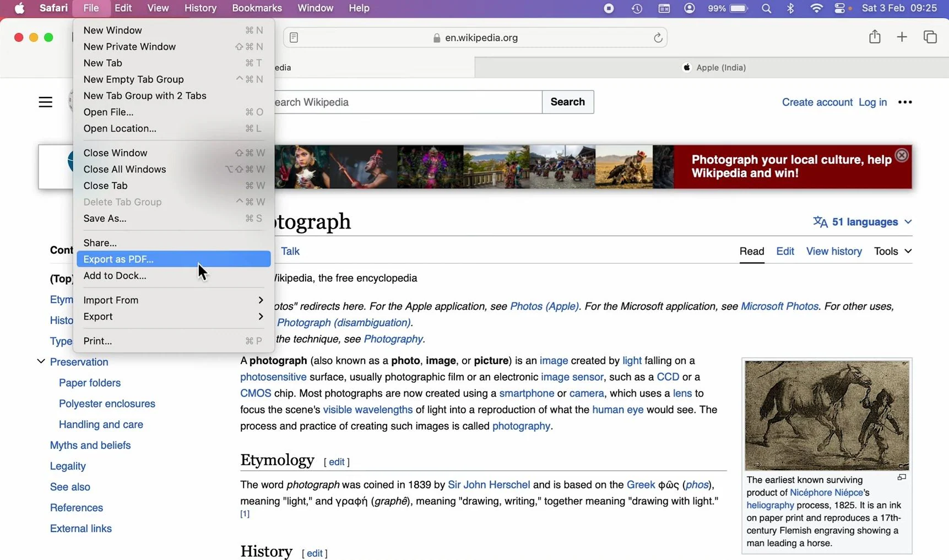The width and height of the screenshot is (949, 560).
Task: Select Print… in the File menu
Action: (173, 341)
